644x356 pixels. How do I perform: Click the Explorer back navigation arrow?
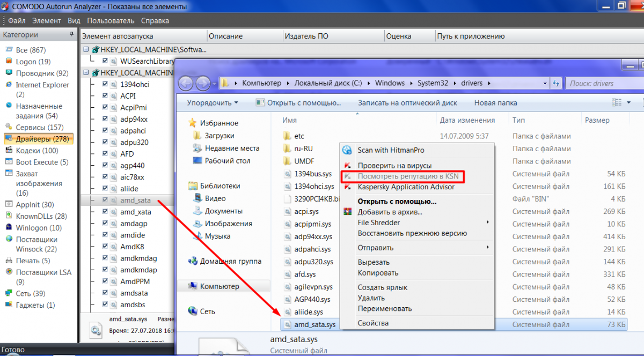click(x=186, y=84)
